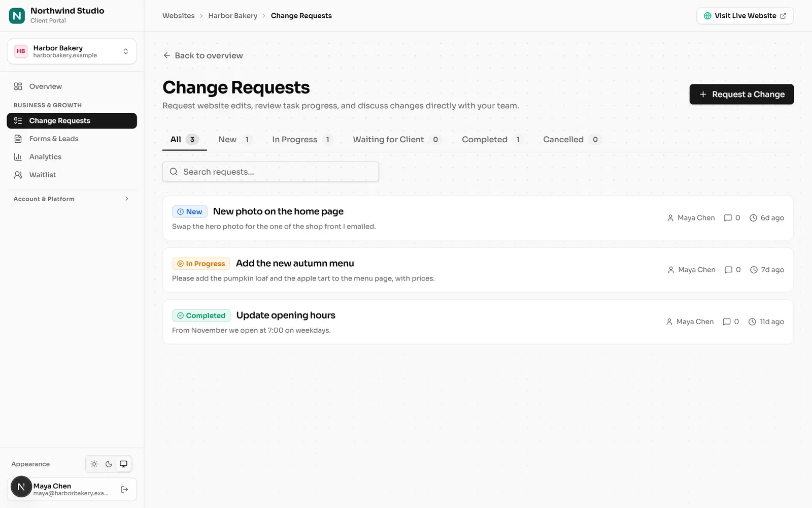Select the Cancelled tab
The width and height of the screenshot is (812, 508).
pos(572,140)
